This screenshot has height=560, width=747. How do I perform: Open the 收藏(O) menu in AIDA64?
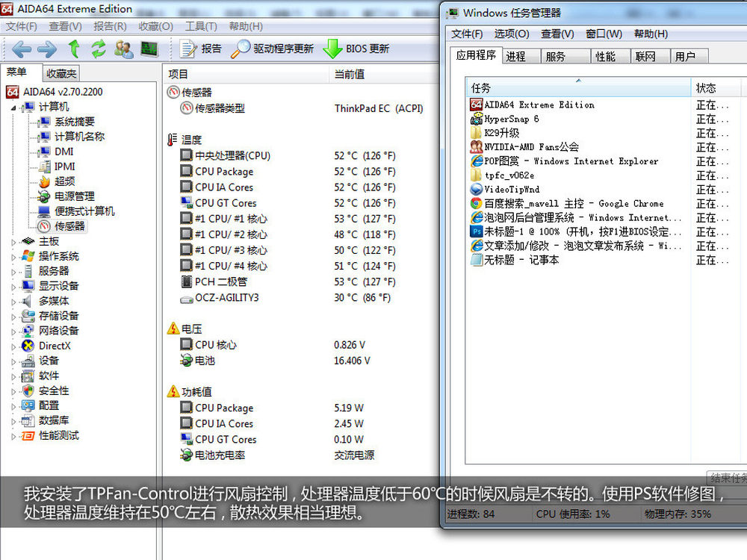pyautogui.click(x=156, y=27)
